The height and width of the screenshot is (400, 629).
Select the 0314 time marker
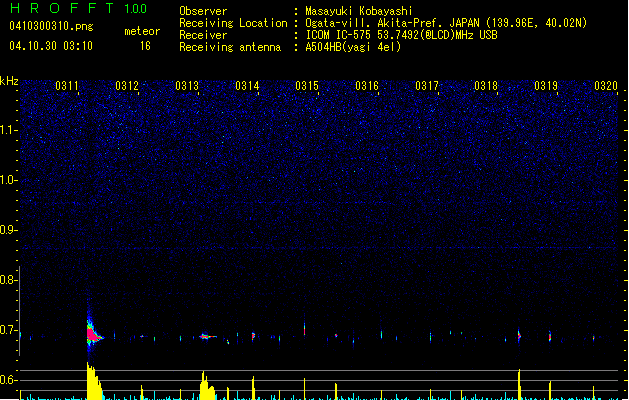247,86
